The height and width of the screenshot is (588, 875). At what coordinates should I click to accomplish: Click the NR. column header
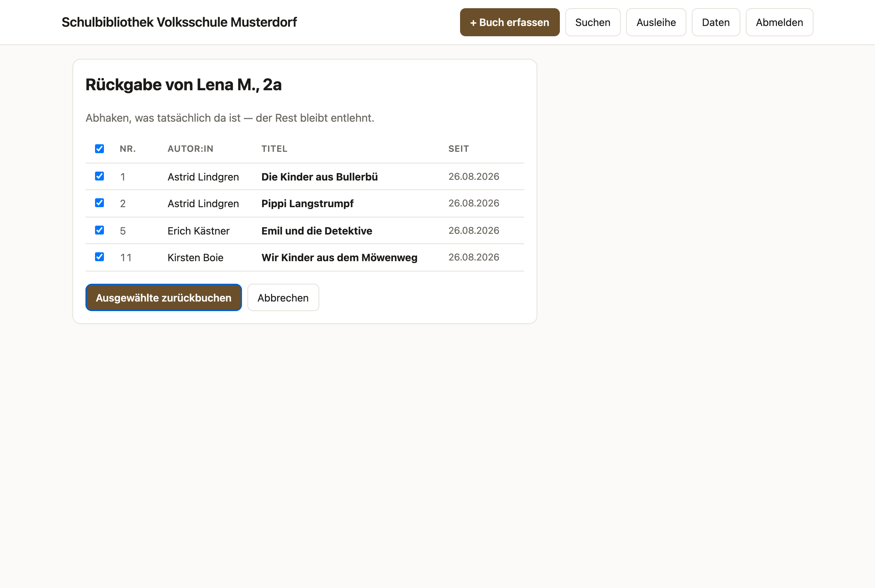click(x=128, y=149)
